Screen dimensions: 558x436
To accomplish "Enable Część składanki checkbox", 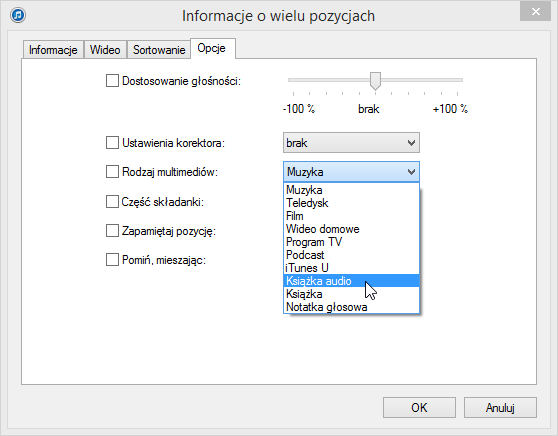I will [112, 201].
